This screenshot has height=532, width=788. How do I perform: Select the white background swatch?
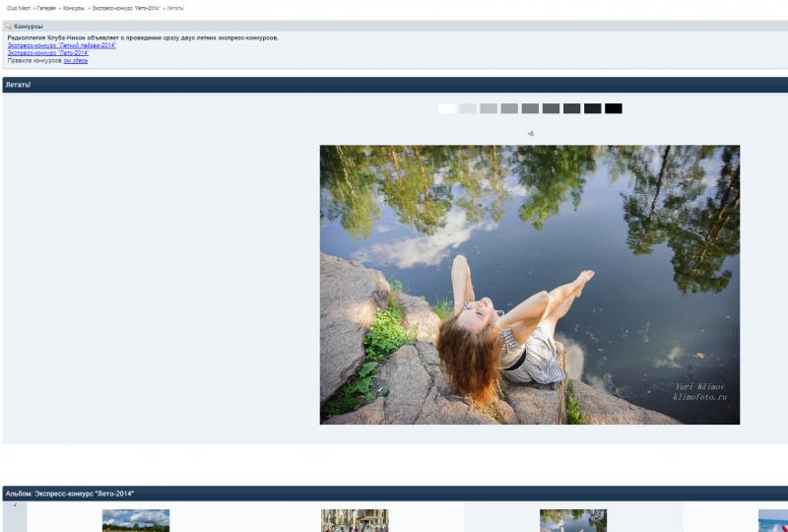point(447,108)
